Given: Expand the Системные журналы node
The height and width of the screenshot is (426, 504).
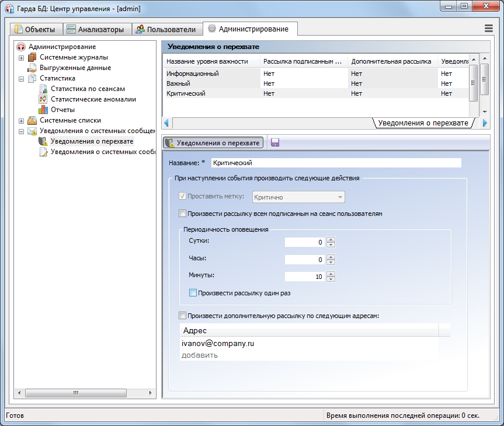Looking at the screenshot, I should pos(21,58).
